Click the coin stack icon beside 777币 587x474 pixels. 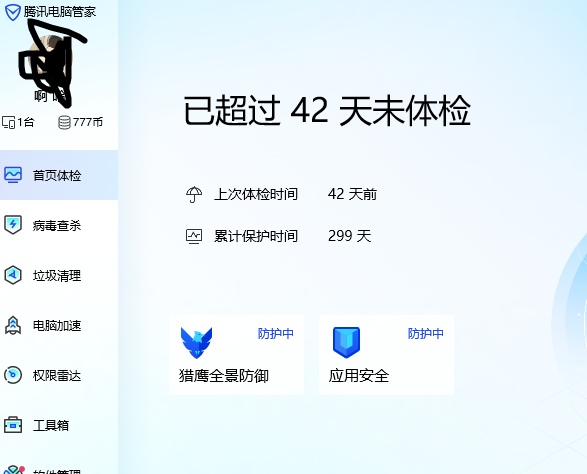(x=64, y=122)
